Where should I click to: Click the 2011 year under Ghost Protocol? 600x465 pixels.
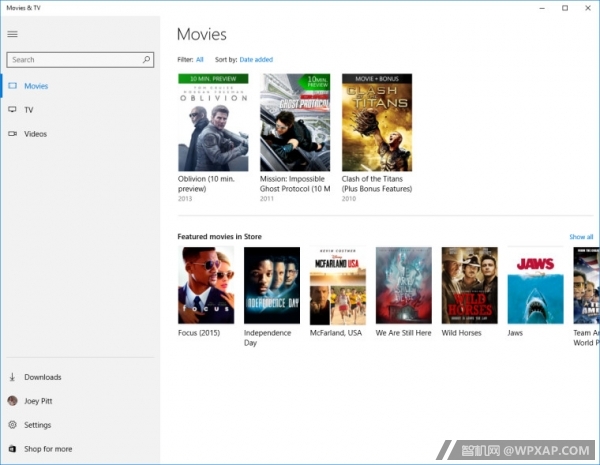coord(267,199)
